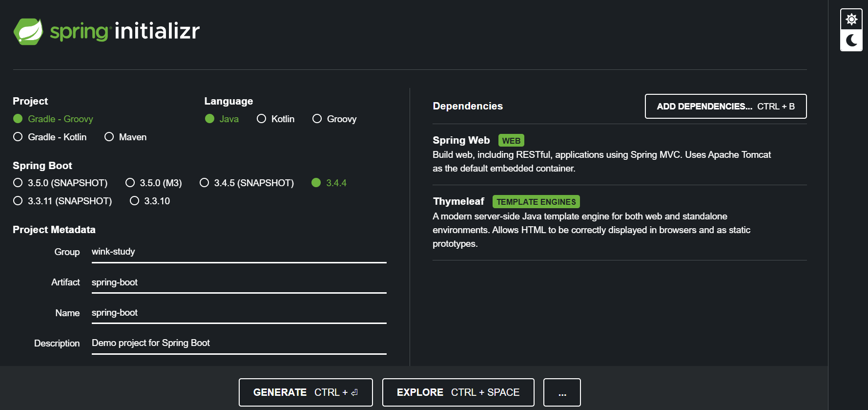The width and height of the screenshot is (868, 410).
Task: Generate the project zip
Action: (x=306, y=392)
